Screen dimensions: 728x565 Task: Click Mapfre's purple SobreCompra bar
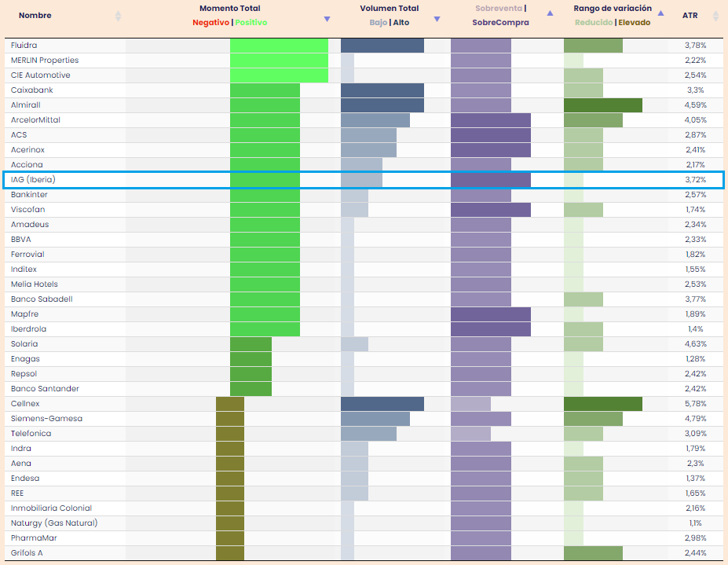pos(491,314)
